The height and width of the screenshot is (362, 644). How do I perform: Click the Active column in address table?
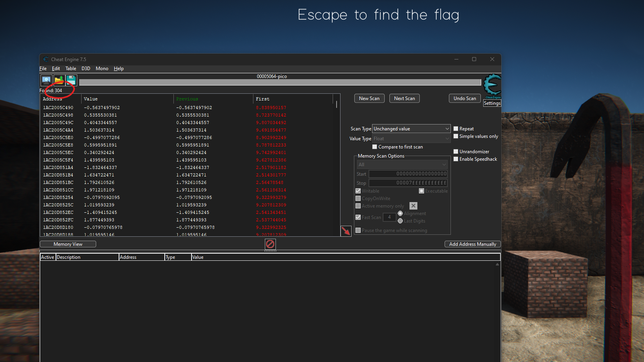pyautogui.click(x=48, y=257)
